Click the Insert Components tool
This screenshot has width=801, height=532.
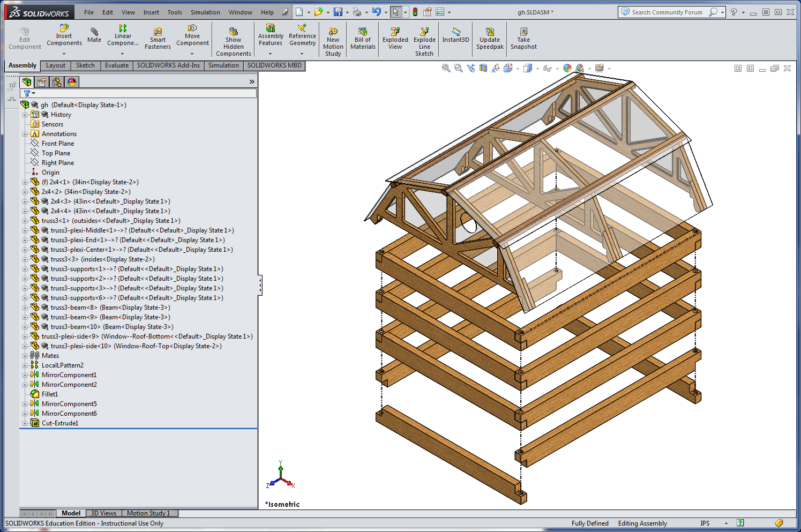[x=64, y=35]
